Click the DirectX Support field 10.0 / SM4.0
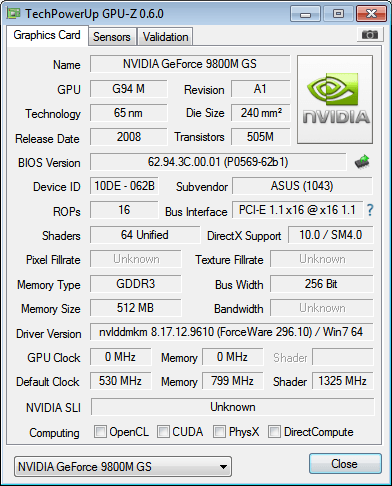The height and width of the screenshot is (486, 392). point(331,235)
